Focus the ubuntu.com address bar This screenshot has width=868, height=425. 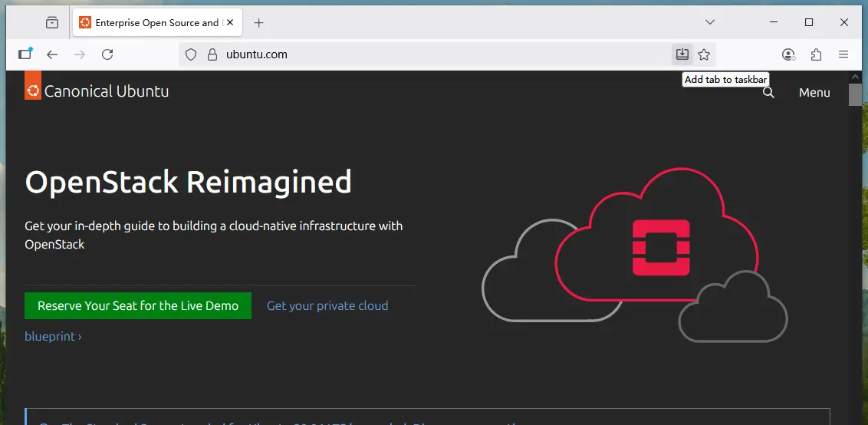[447, 54]
